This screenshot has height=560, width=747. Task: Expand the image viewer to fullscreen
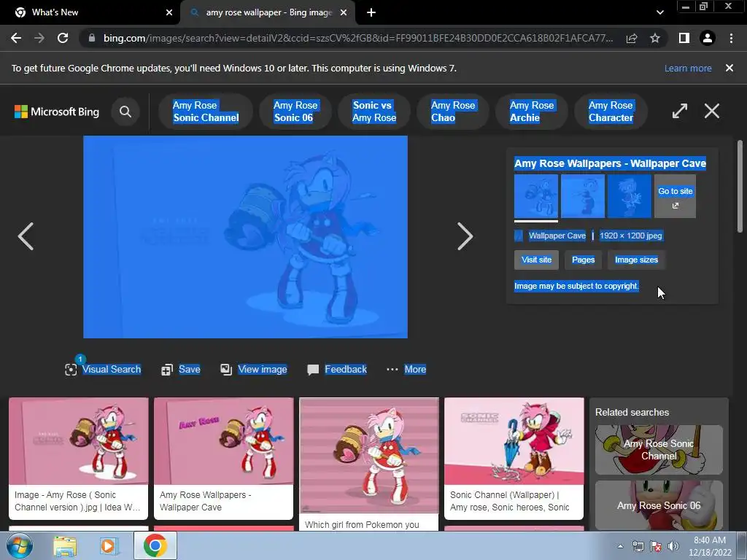[x=680, y=111]
